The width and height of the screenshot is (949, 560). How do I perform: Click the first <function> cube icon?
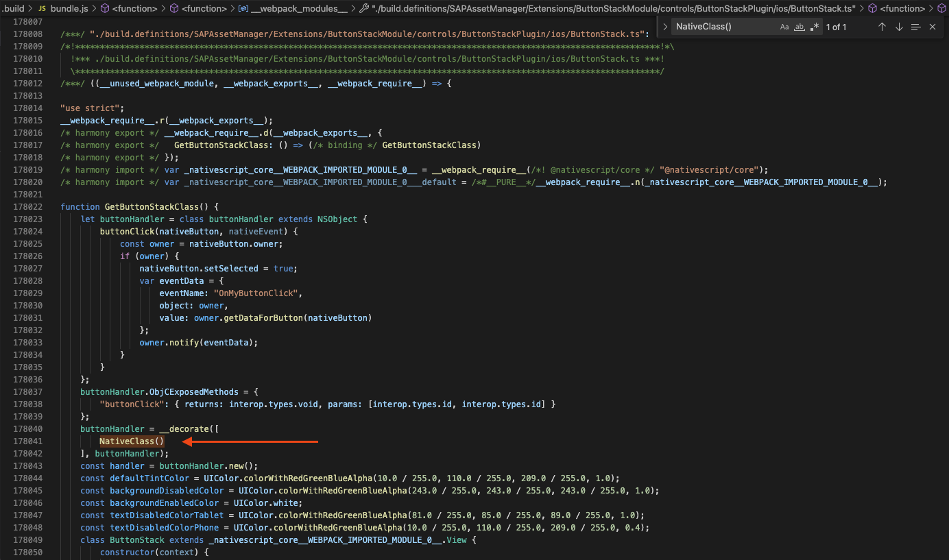click(x=105, y=8)
